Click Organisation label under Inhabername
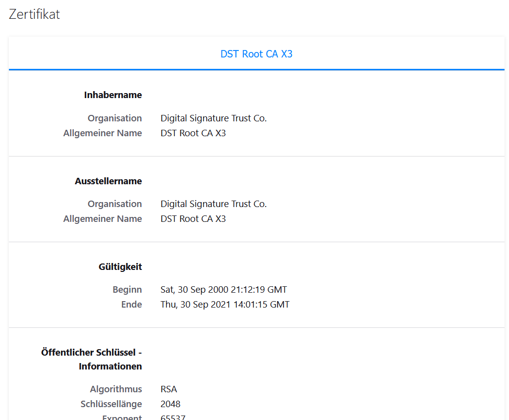The width and height of the screenshot is (509, 420). coord(114,118)
